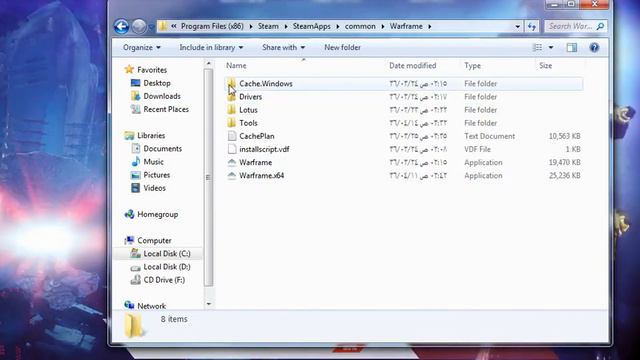The width and height of the screenshot is (640, 360).
Task: Open address bar history dropdown
Action: click(x=517, y=27)
